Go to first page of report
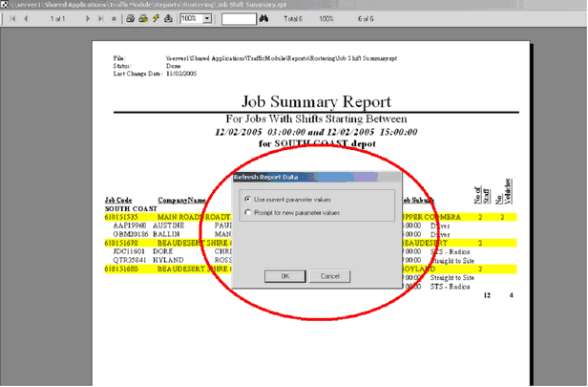588x387 pixels. click(x=12, y=18)
